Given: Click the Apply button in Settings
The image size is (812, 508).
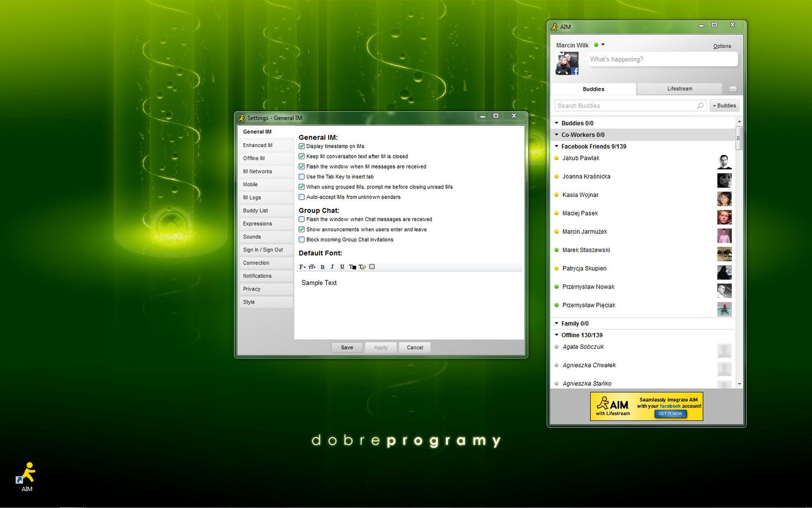Looking at the screenshot, I should 381,347.
